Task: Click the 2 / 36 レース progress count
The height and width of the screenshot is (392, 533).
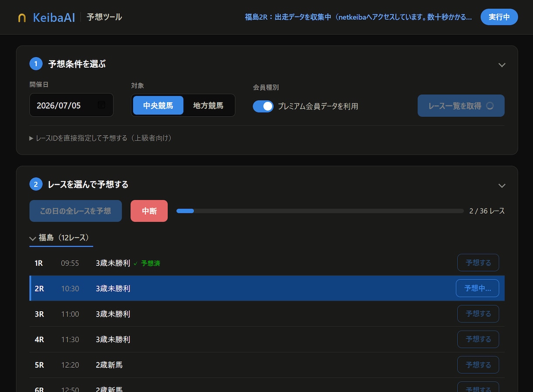Action: point(487,211)
